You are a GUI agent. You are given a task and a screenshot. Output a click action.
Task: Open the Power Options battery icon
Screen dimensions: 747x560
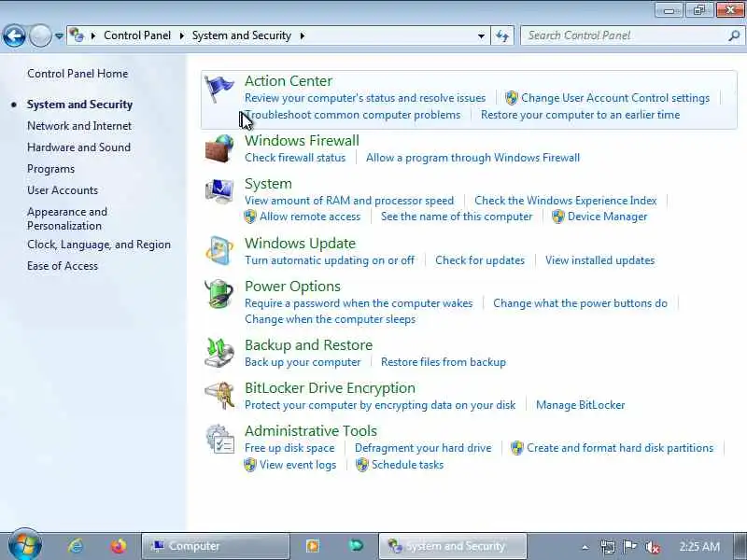(219, 294)
